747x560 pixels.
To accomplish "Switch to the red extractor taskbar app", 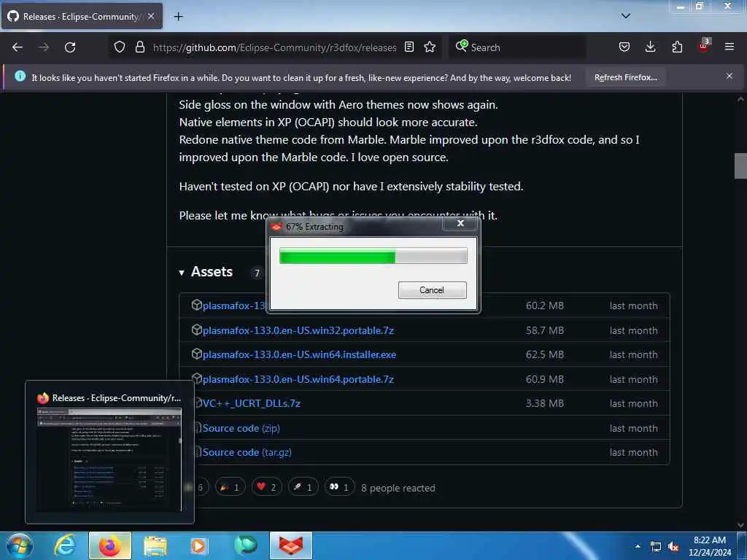I will click(x=291, y=545).
